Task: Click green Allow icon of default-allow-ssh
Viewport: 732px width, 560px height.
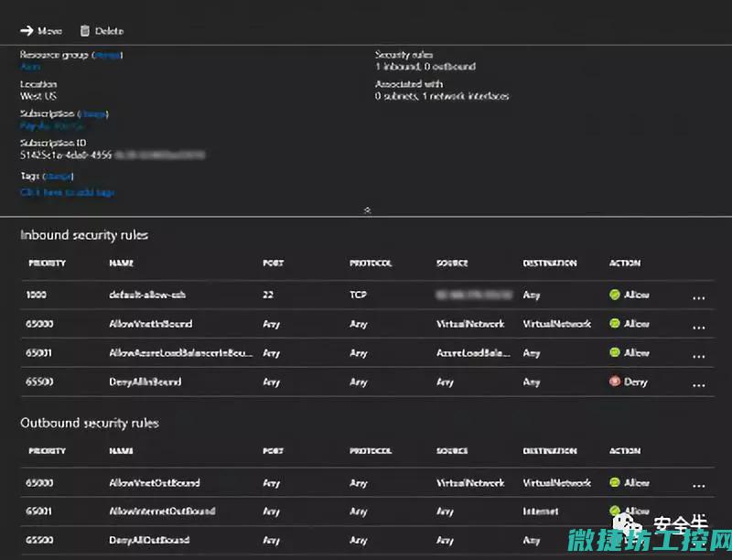Action: coord(615,295)
